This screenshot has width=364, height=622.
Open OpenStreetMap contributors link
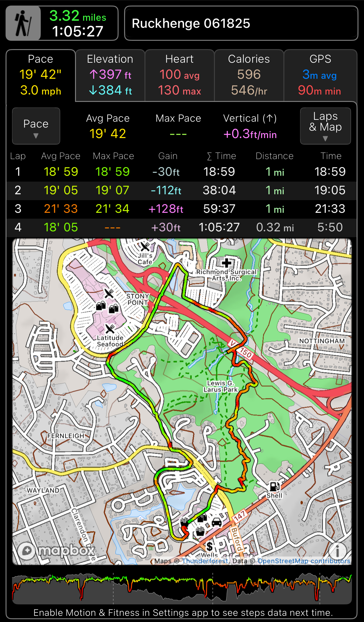tap(304, 561)
